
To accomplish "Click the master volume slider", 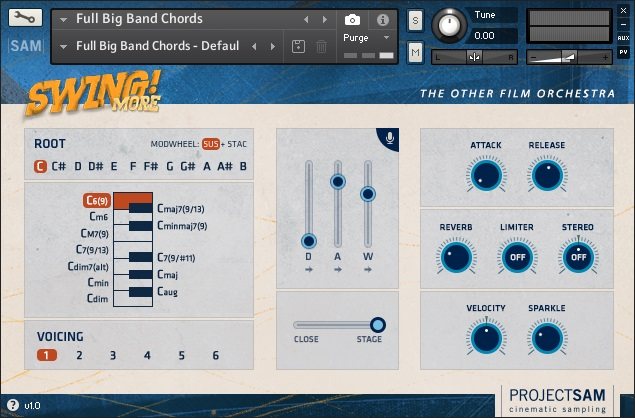I will [569, 58].
